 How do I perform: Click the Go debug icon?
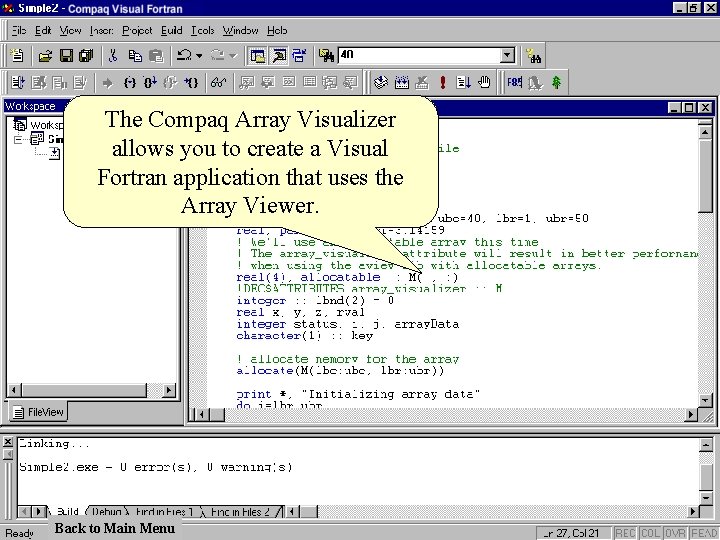463,83
